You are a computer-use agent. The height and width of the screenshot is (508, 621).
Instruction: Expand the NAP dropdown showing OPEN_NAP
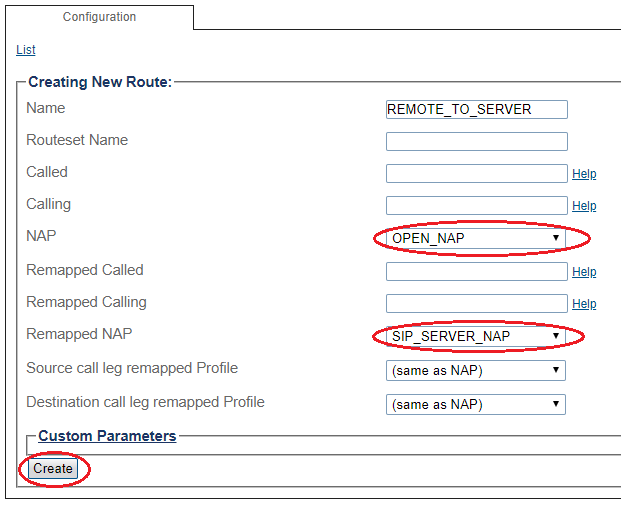[x=476, y=238]
